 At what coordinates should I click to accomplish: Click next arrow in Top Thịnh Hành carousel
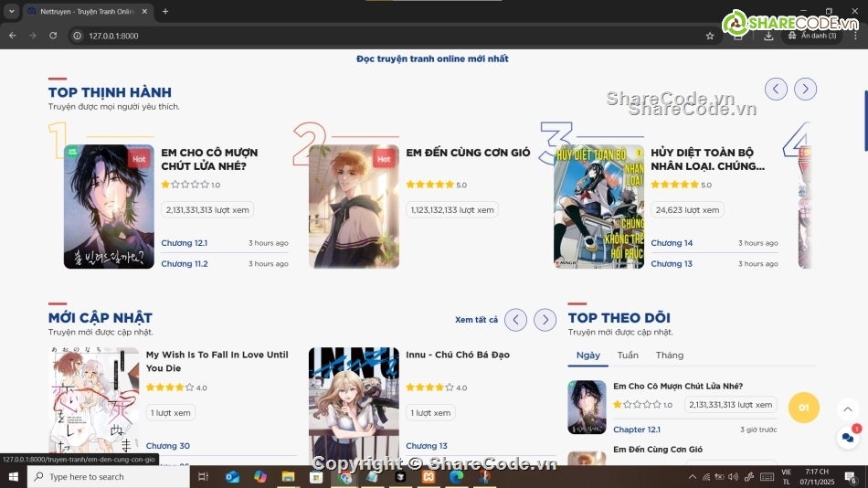[805, 89]
